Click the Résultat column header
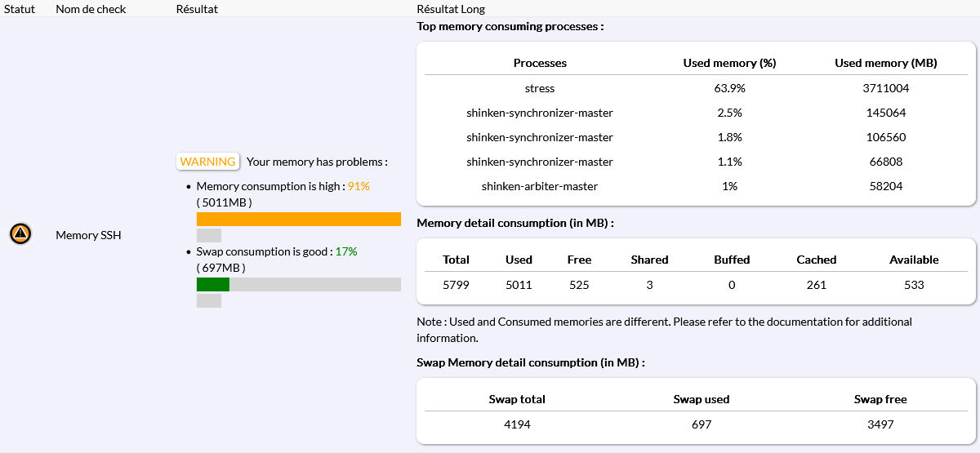This screenshot has width=980, height=453. (x=197, y=9)
